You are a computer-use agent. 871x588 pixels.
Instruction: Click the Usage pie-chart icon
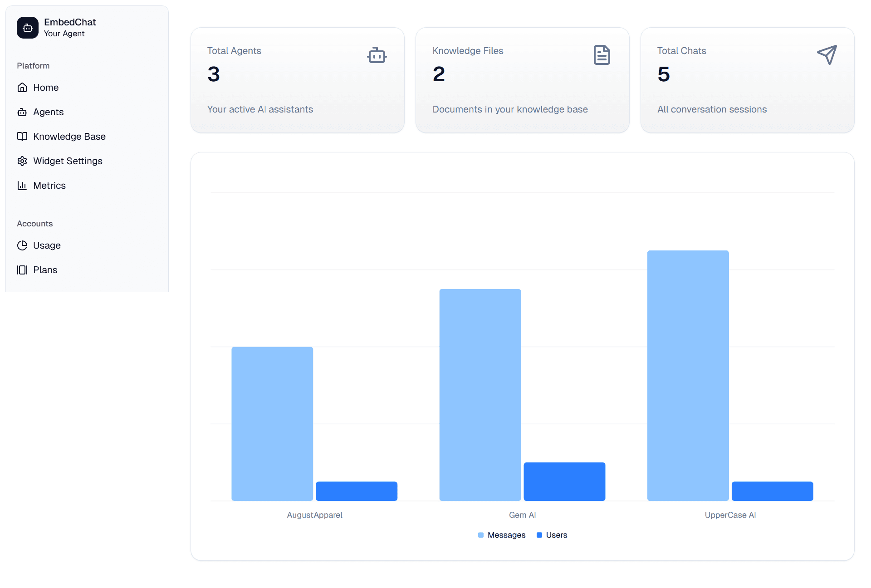tap(23, 245)
